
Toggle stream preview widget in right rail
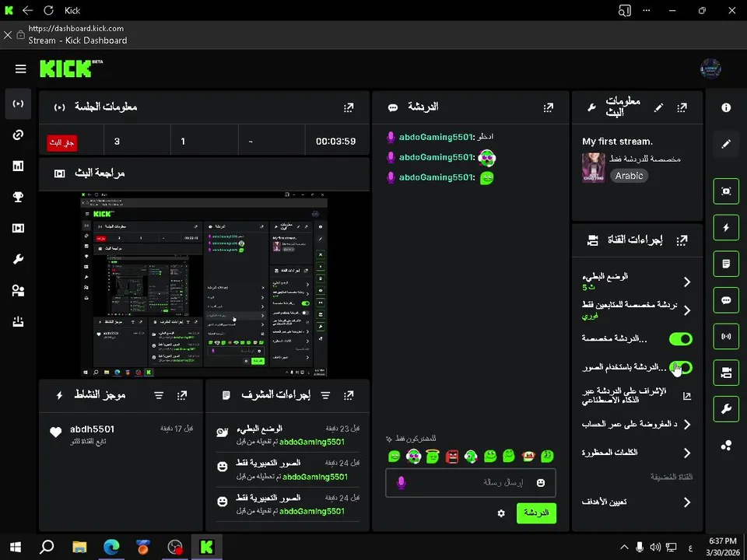(726, 191)
